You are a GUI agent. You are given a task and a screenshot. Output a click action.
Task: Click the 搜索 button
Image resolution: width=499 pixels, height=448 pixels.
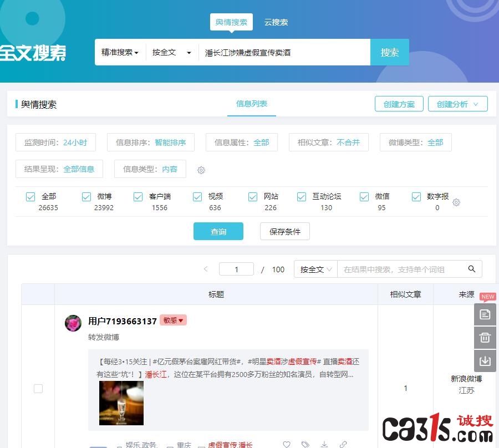click(x=390, y=52)
